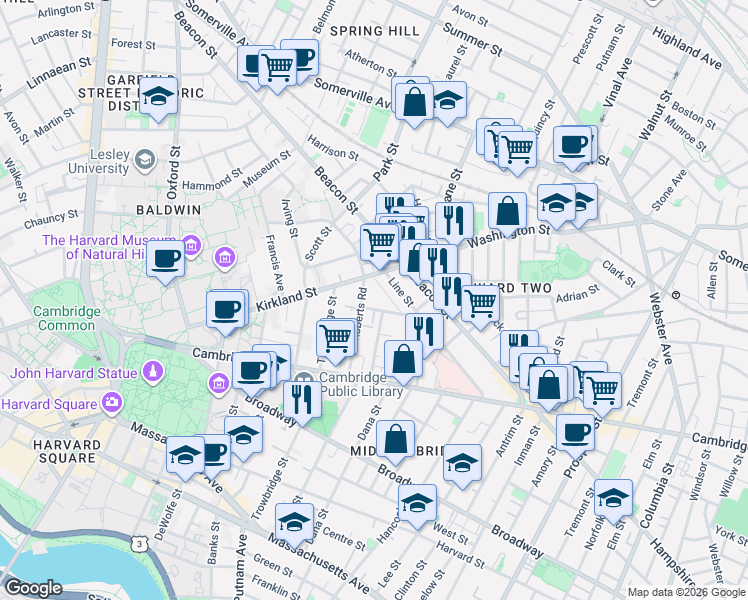Viewport: 748px width, 600px height.
Task: Click the SPRING HILL neighborhood label
Action: click(375, 31)
